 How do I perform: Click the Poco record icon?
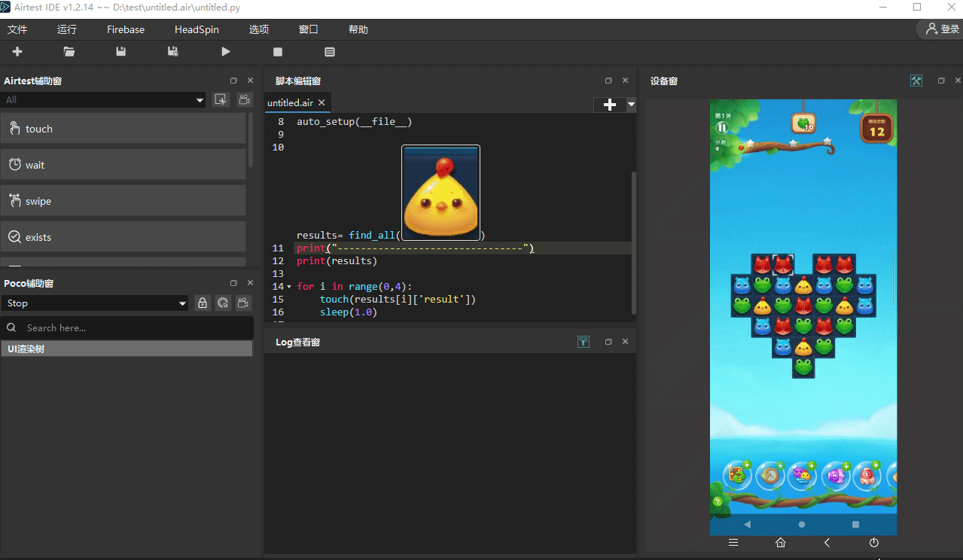click(x=243, y=303)
